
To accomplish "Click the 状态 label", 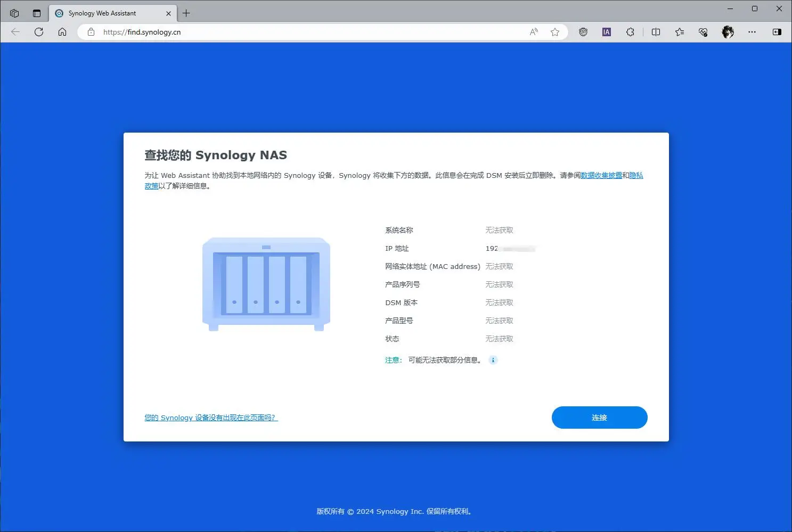I will tap(392, 339).
